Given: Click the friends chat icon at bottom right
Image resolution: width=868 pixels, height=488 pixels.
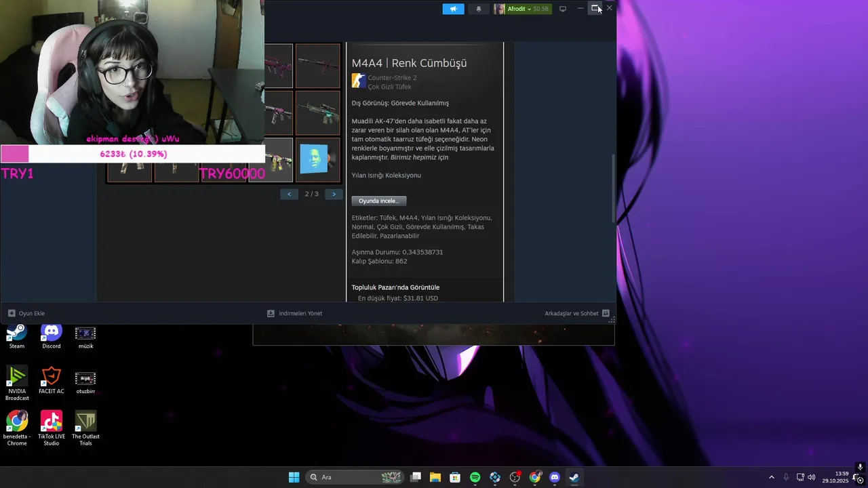Looking at the screenshot, I should coord(606,313).
